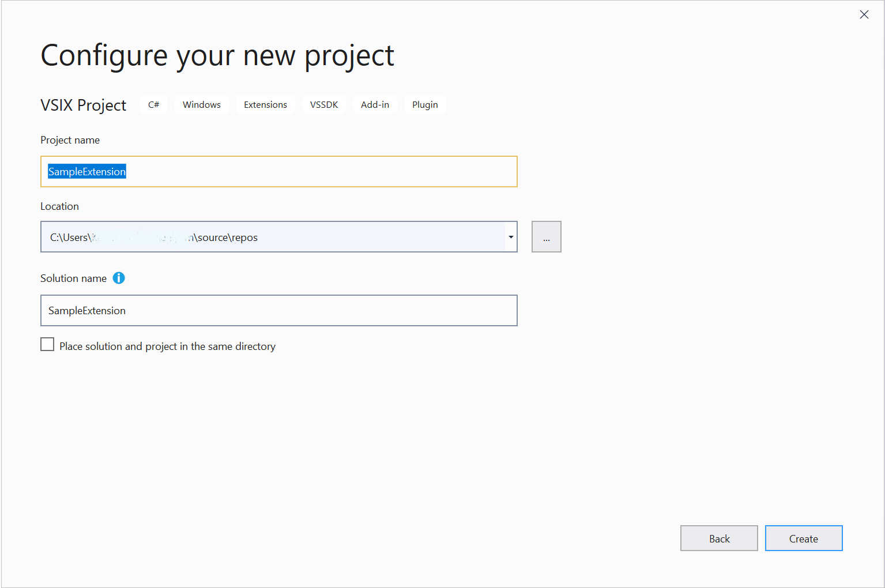
Task: Click the VSSDK tag
Action: click(323, 105)
